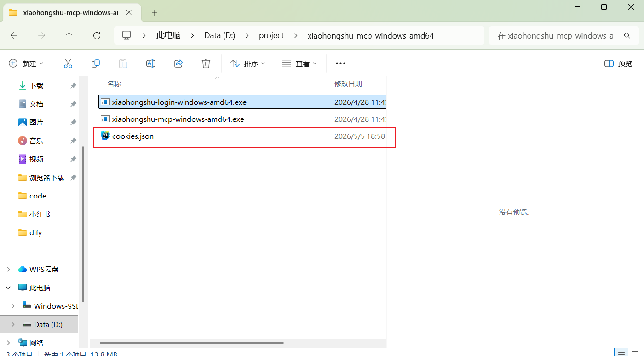Screen dimensions: 644x356
Task: Unpin 图片 from quick access
Action: click(x=73, y=122)
